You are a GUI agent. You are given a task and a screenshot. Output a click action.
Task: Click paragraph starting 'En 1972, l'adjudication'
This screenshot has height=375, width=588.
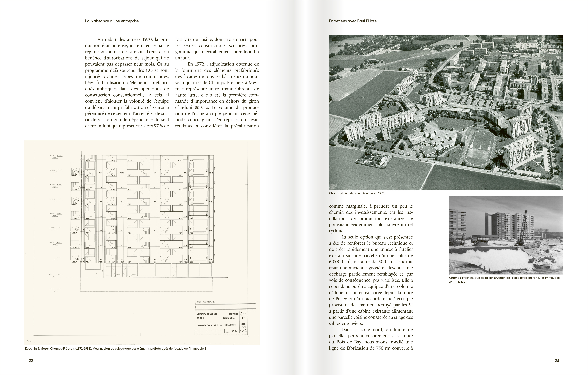pos(217,95)
